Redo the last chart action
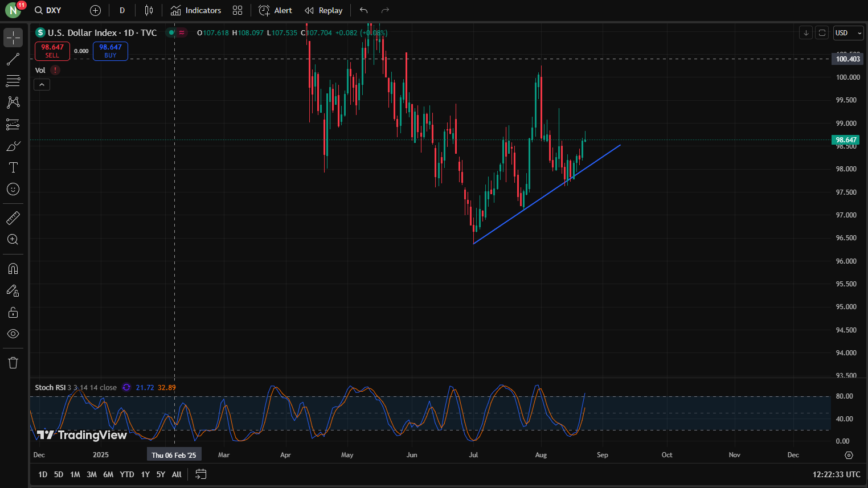Screen dimensions: 868x488 pyautogui.click(x=385, y=10)
